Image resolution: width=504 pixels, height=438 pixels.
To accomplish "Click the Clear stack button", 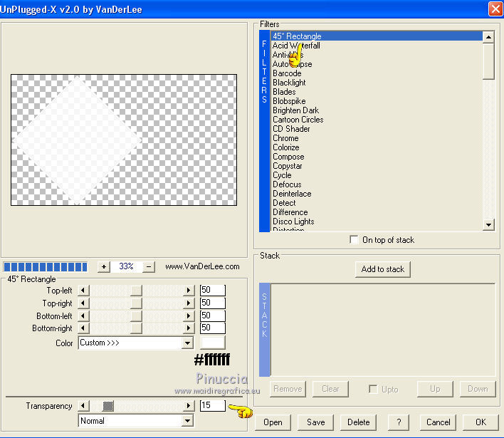I will 330,389.
